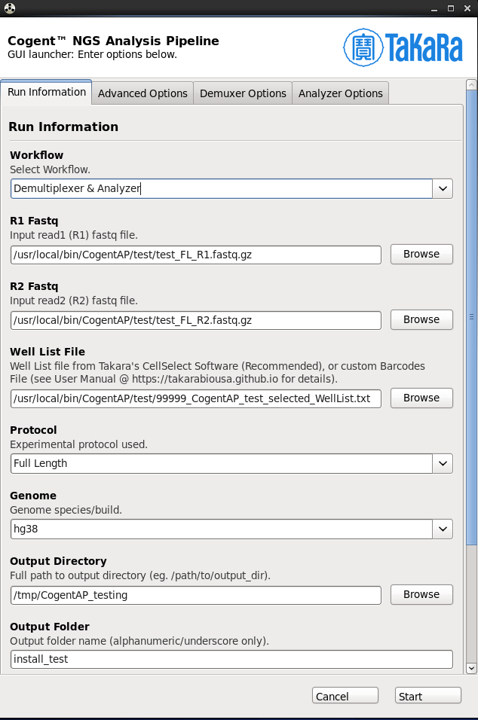
Task: Click the vertical scrollbar thumb
Action: click(x=471, y=317)
